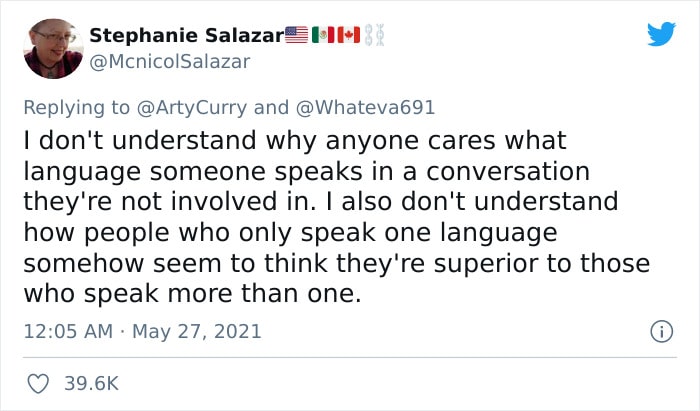
Task: Click the Mexico flag emoji
Action: click(323, 35)
